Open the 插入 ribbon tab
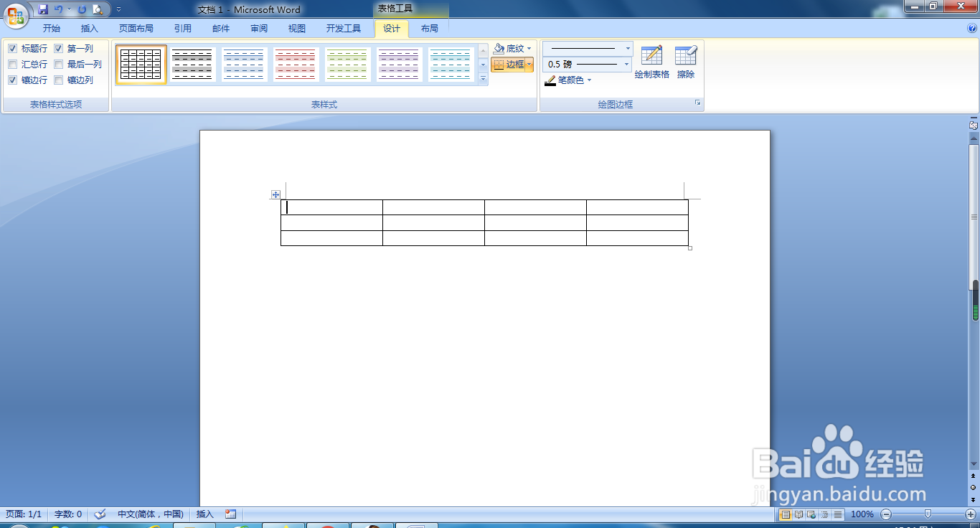 [90, 29]
